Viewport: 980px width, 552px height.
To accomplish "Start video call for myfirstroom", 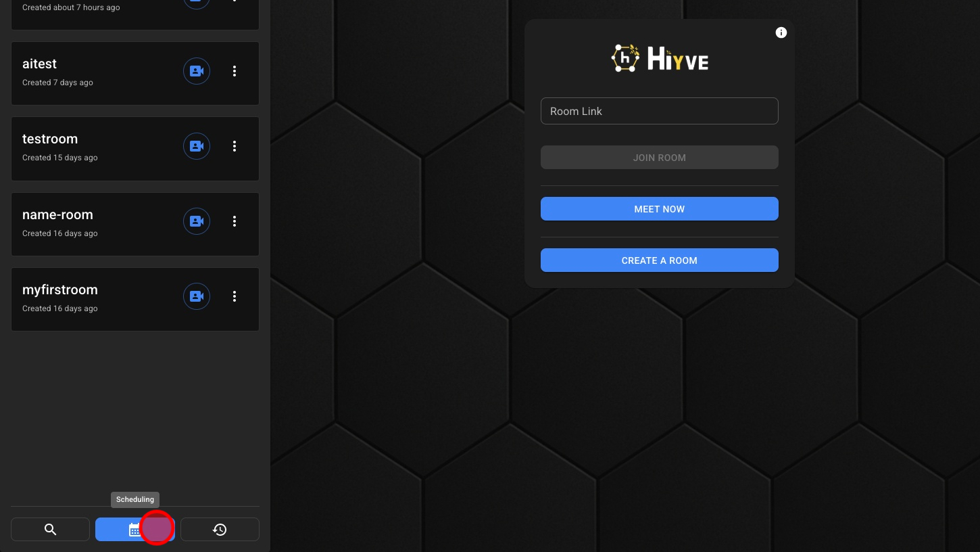I will coord(197,296).
